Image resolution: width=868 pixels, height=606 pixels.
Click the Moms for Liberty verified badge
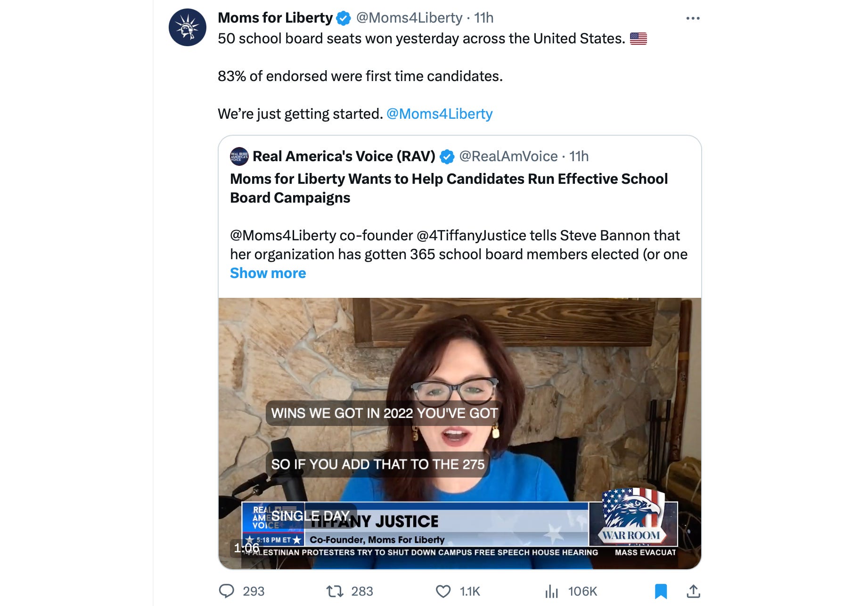click(x=344, y=18)
